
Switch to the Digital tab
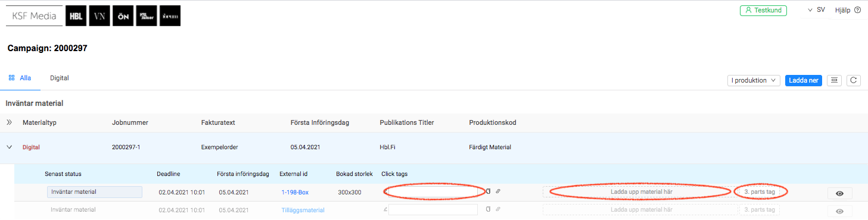click(x=60, y=78)
